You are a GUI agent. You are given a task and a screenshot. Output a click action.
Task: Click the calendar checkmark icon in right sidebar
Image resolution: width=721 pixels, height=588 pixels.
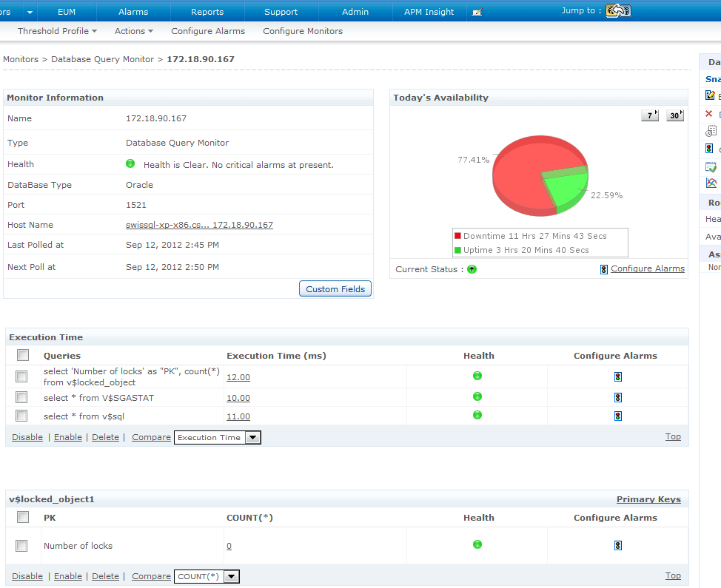coord(711,166)
